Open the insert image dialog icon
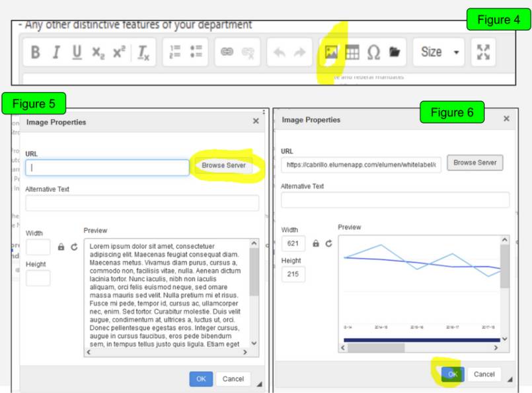 click(331, 52)
